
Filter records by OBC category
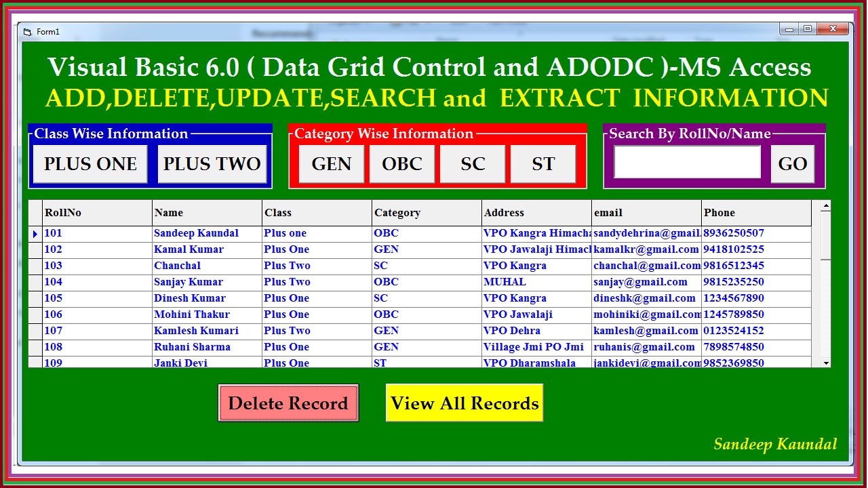coord(402,163)
